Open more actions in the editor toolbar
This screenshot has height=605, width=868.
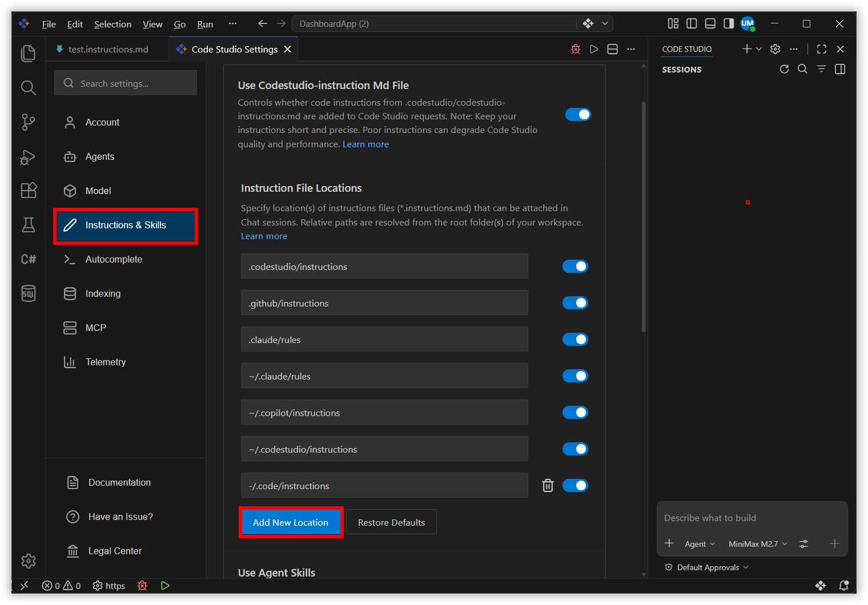pyautogui.click(x=631, y=49)
